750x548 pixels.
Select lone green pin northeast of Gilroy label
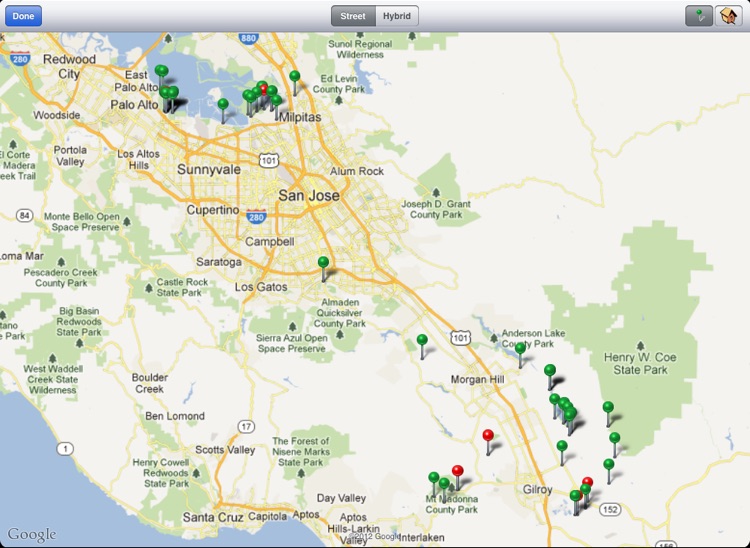(x=562, y=446)
